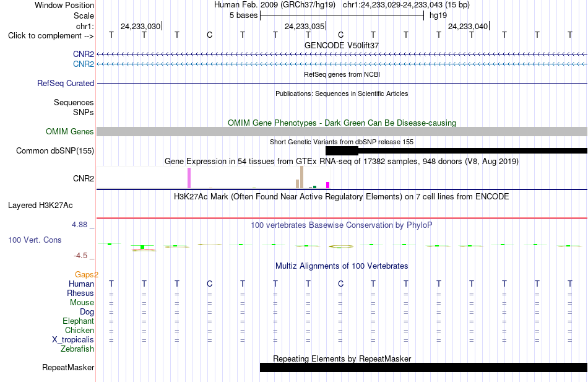Click the -4.5 PhyloP lower scale value

point(80,256)
